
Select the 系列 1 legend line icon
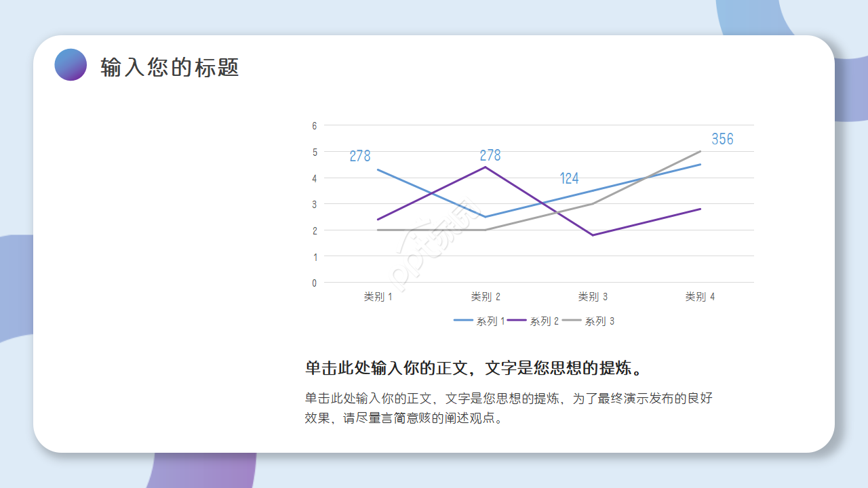tap(462, 321)
